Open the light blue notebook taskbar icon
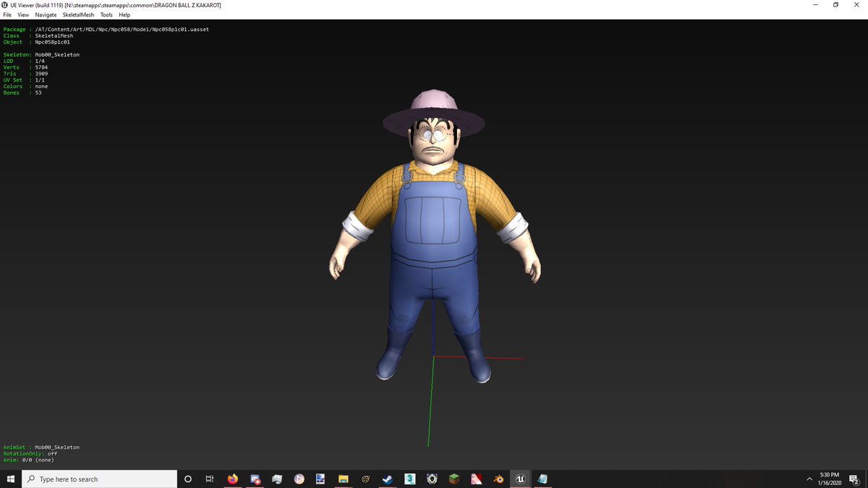 pyautogui.click(x=542, y=479)
